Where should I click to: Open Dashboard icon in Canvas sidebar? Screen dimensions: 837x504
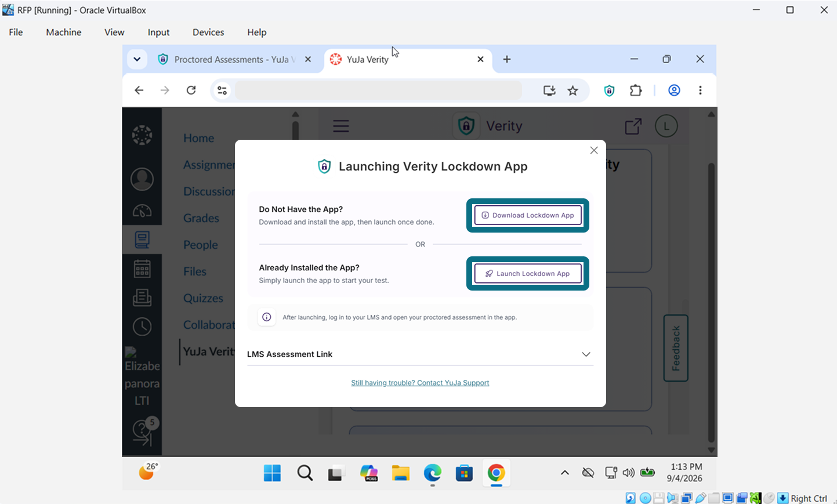click(142, 211)
